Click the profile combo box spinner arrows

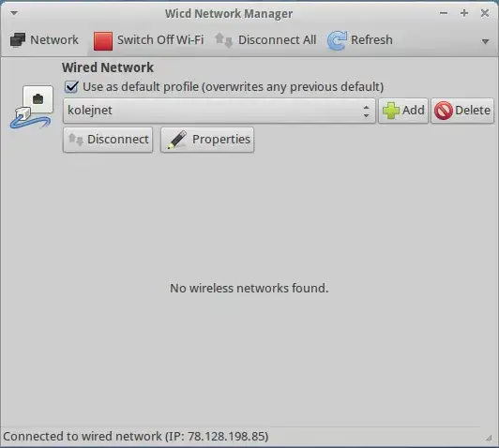point(367,111)
